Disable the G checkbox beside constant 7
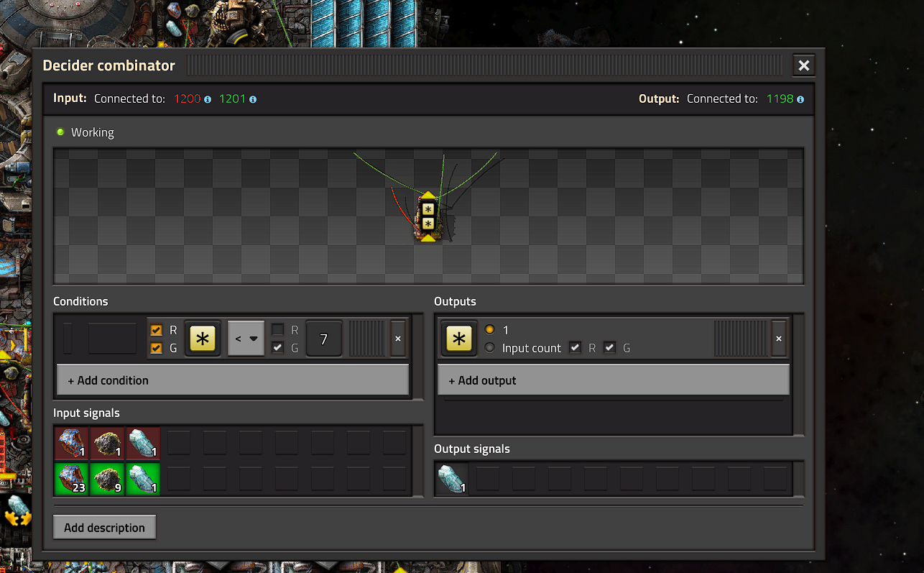Viewport: 924px width, 573px height. (277, 348)
